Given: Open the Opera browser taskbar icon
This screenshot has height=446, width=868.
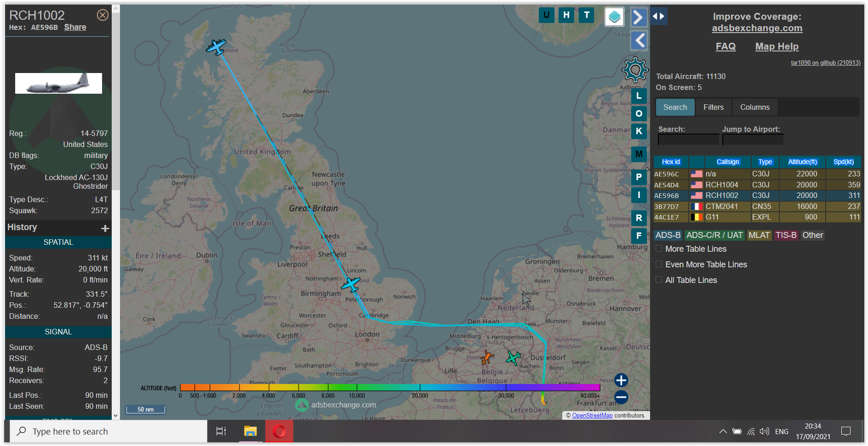Looking at the screenshot, I should [x=279, y=431].
